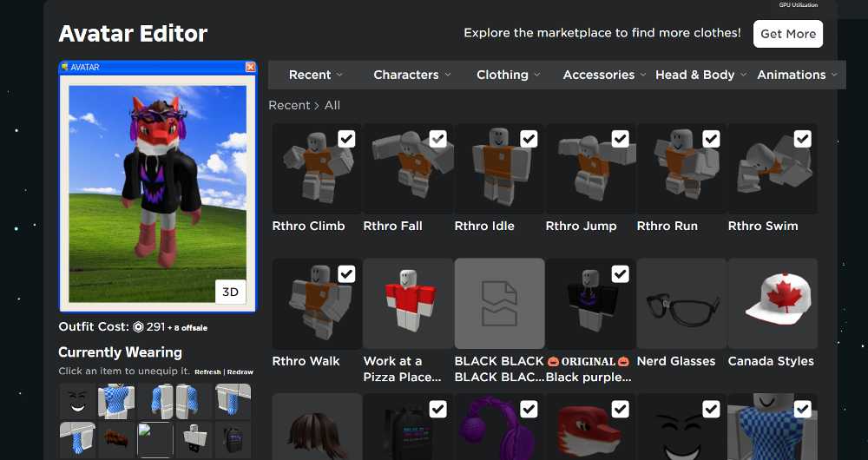Screen dimensions: 868x460
Task: Expand the Accessories dropdown
Action: [604, 75]
